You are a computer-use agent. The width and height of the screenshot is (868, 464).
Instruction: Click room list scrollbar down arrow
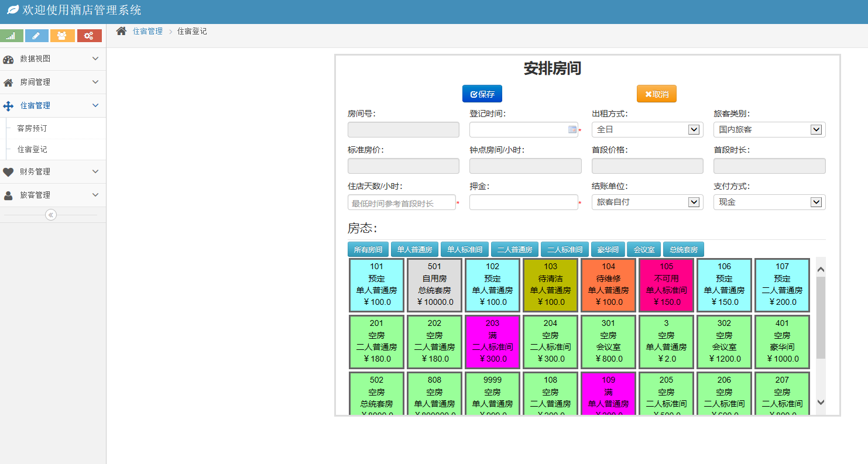[821, 403]
